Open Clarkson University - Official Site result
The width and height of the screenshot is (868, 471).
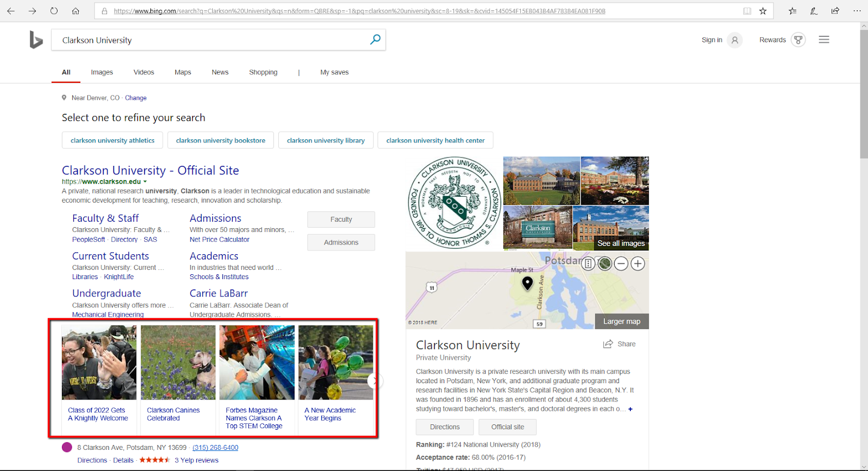tap(150, 170)
